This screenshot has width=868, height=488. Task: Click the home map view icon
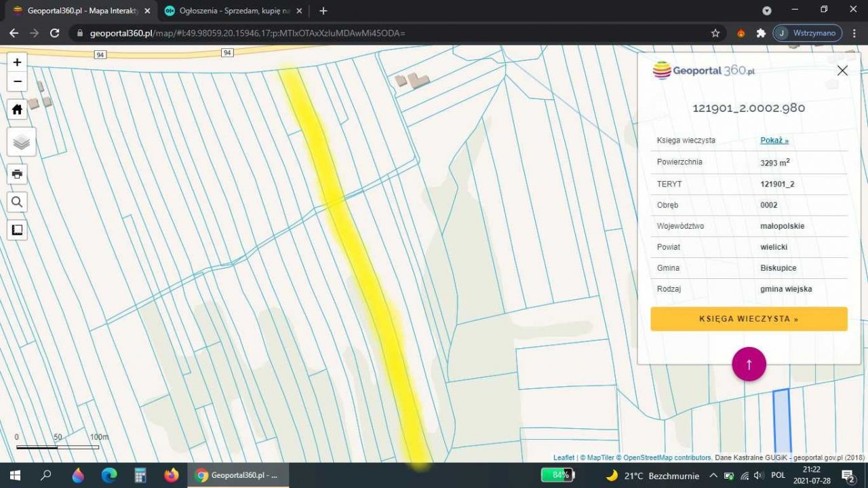click(17, 109)
